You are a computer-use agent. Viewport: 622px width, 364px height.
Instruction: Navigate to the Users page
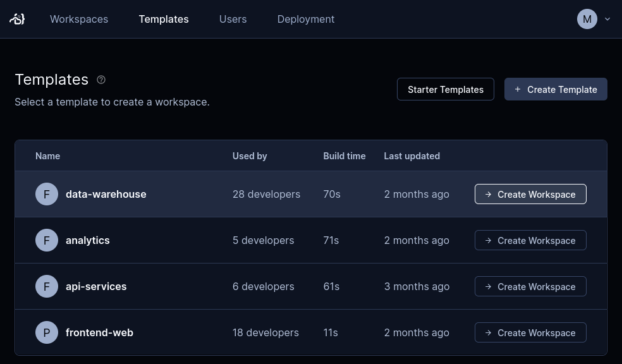click(233, 19)
